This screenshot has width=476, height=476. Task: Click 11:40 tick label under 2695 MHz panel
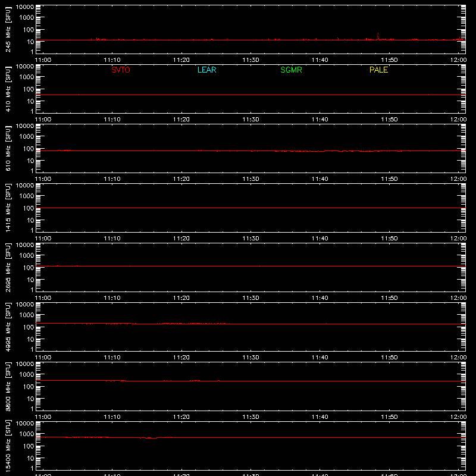320,298
